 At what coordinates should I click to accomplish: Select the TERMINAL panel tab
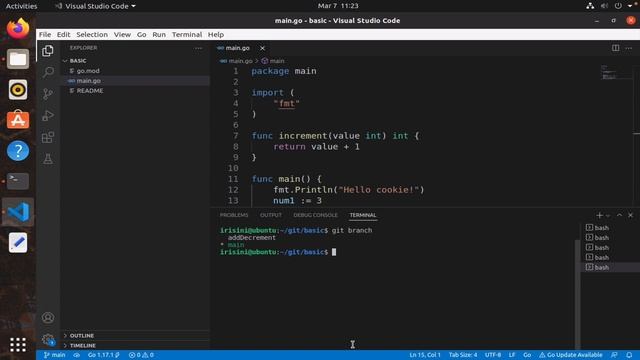(x=362, y=215)
